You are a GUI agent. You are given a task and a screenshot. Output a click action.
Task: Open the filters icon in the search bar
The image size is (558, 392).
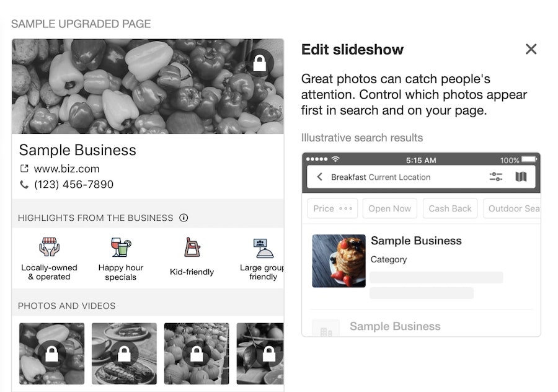(495, 177)
